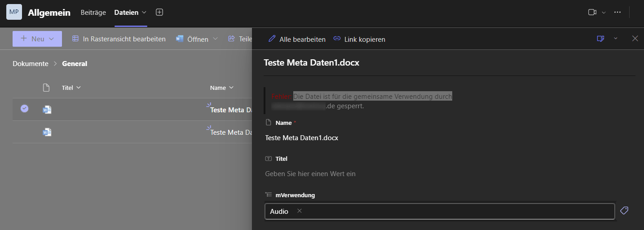This screenshot has height=230, width=644.
Task: Switch to the Beiträge tab
Action: pyautogui.click(x=93, y=13)
